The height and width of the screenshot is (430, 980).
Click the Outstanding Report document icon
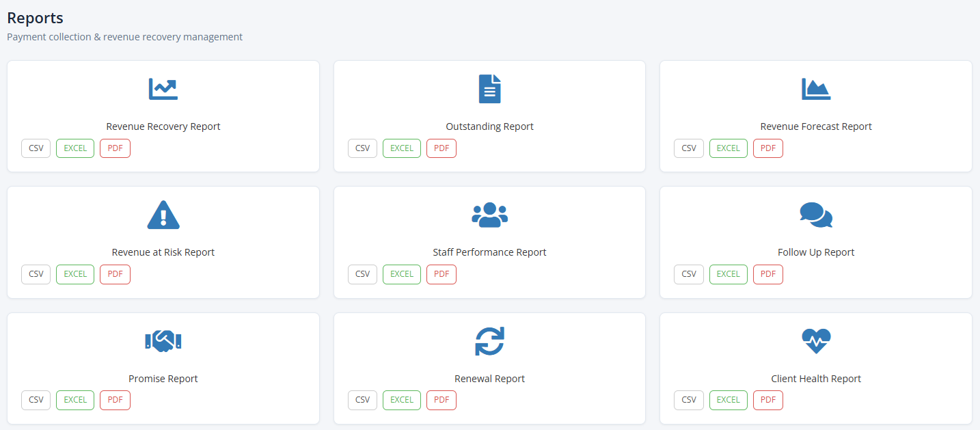pos(489,89)
